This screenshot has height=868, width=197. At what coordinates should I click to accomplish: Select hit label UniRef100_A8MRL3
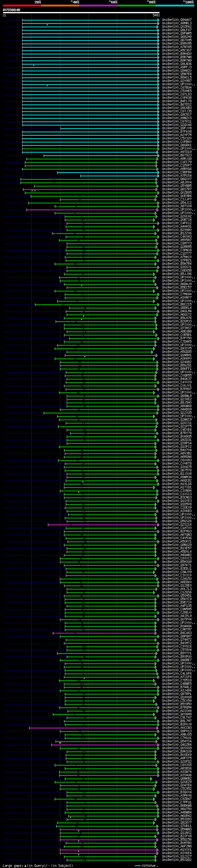[x=177, y=23]
